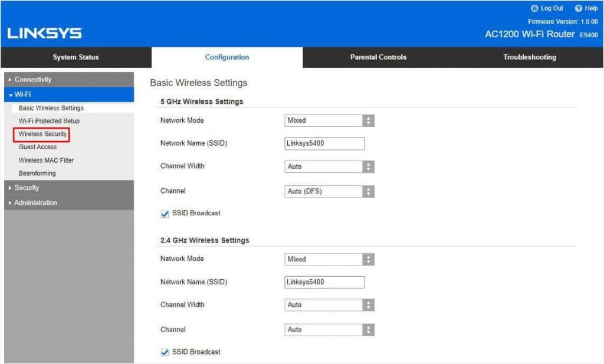Uncheck 2.4 GHz SSID Broadcast
The image size is (604, 364).
pos(165,352)
